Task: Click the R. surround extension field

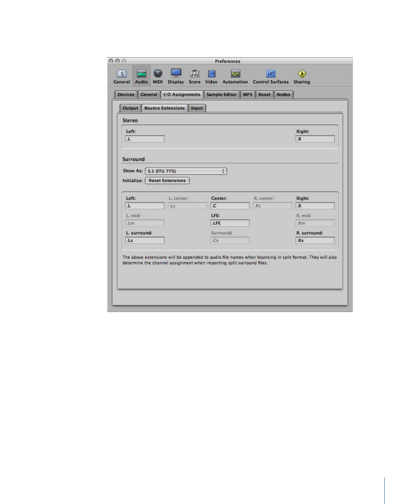Action: pos(315,240)
